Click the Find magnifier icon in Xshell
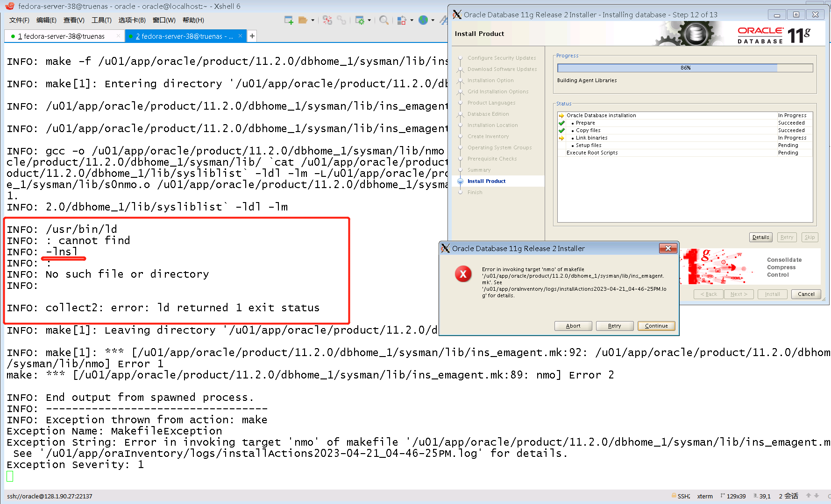 (x=384, y=20)
